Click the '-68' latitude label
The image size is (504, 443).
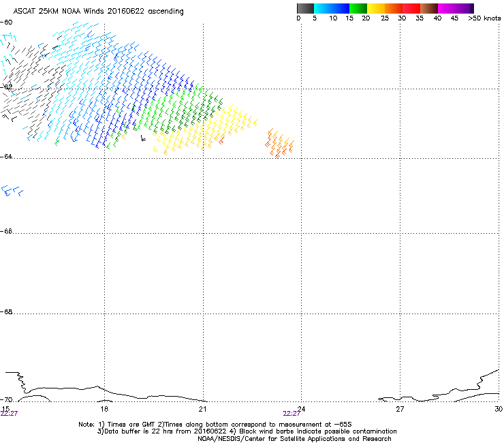click(x=6, y=311)
